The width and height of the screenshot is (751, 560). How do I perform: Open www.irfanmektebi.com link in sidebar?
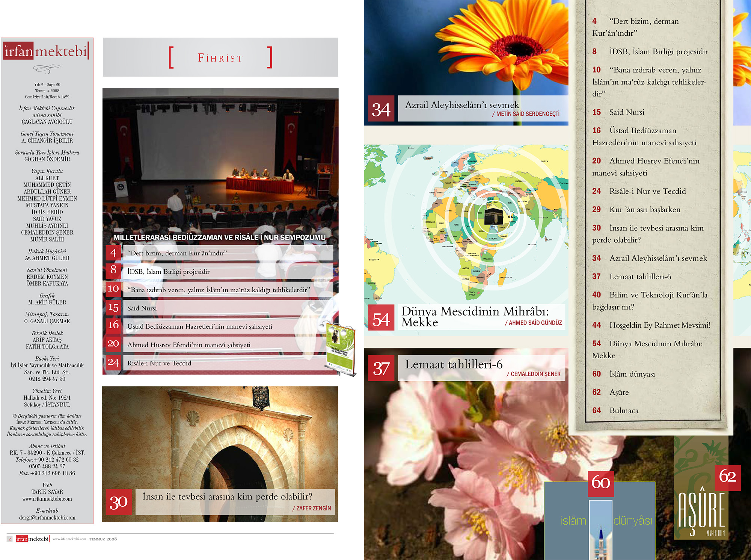47,499
